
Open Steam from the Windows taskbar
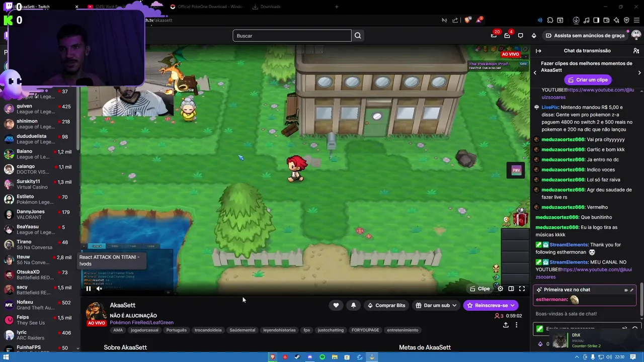[x=297, y=357]
